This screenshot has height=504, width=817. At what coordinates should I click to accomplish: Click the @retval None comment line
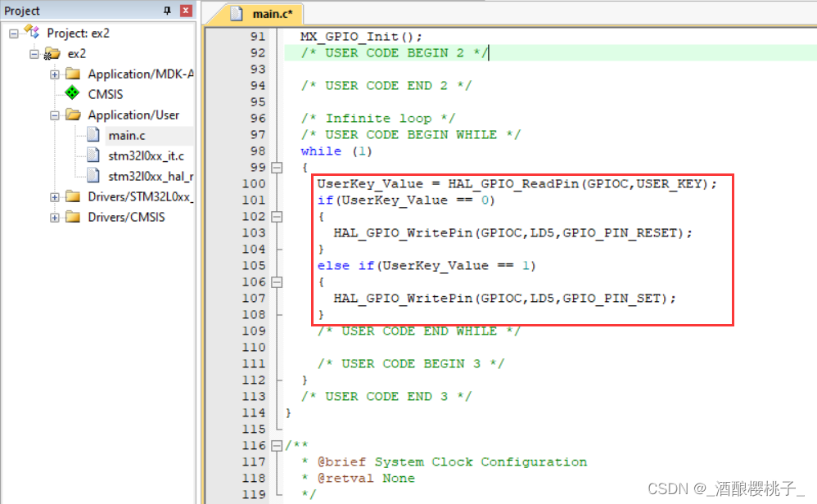(366, 479)
